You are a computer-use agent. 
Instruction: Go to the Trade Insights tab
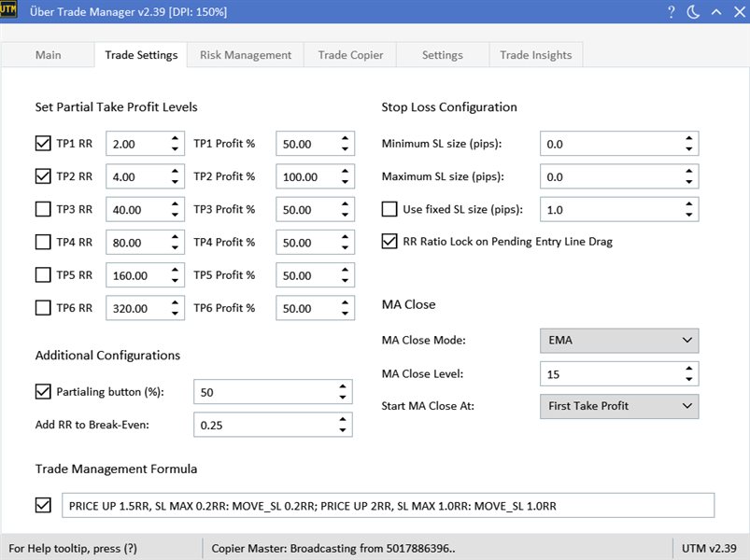pos(535,55)
